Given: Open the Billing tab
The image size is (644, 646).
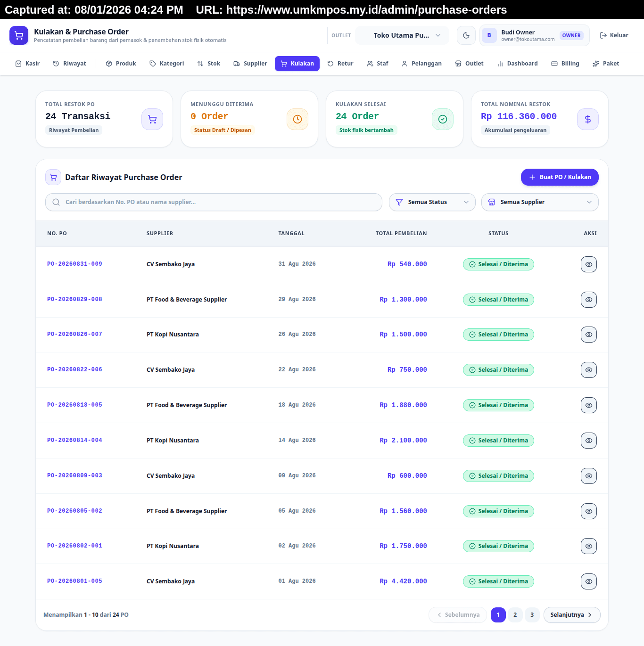Looking at the screenshot, I should tap(565, 64).
